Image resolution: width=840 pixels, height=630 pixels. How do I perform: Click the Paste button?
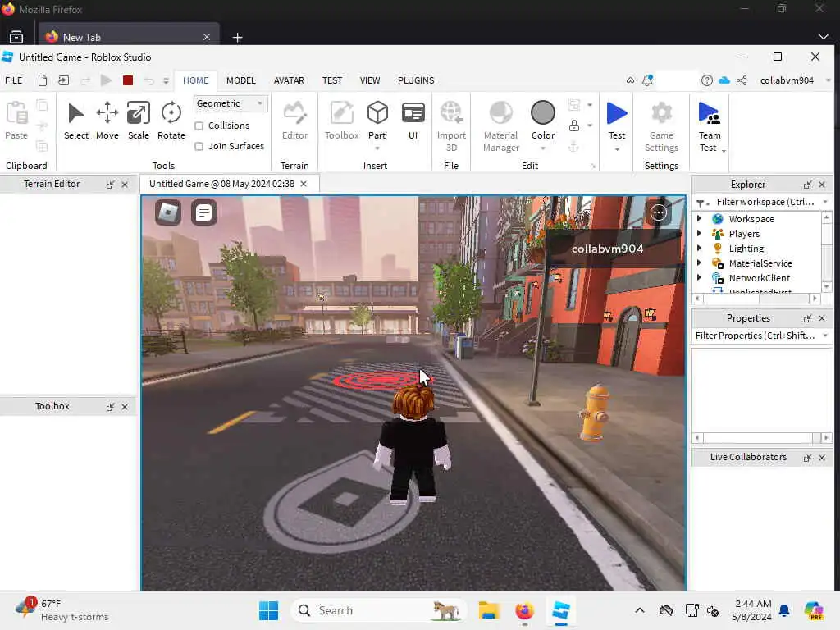16,121
